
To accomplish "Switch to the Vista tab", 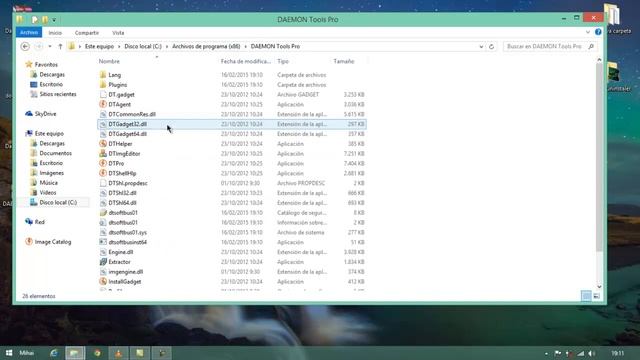I will click(118, 33).
